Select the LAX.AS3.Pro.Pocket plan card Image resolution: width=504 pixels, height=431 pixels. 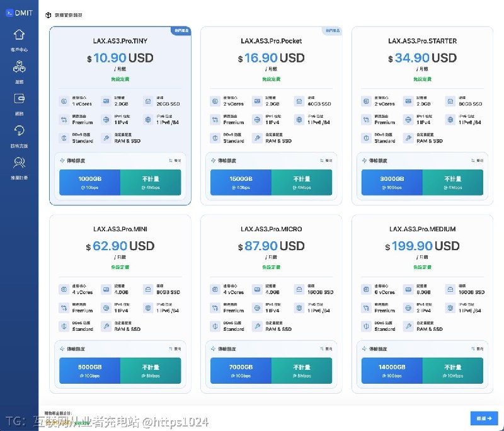272,116
